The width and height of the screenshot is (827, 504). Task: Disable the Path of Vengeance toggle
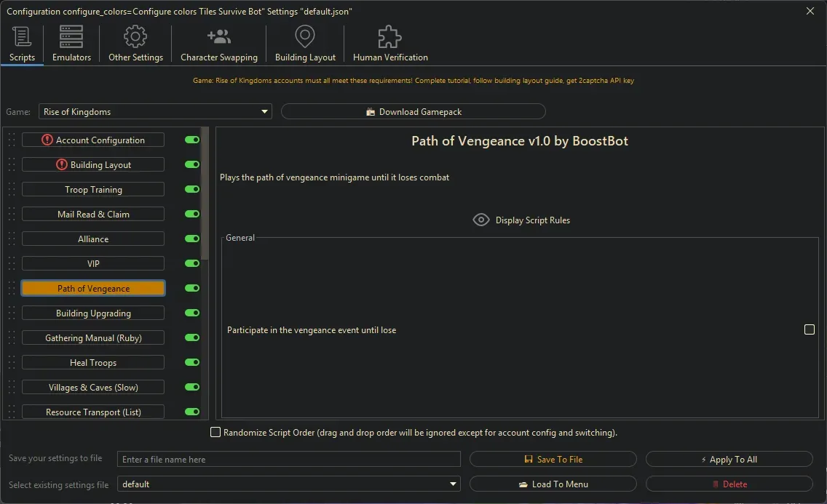coord(191,288)
